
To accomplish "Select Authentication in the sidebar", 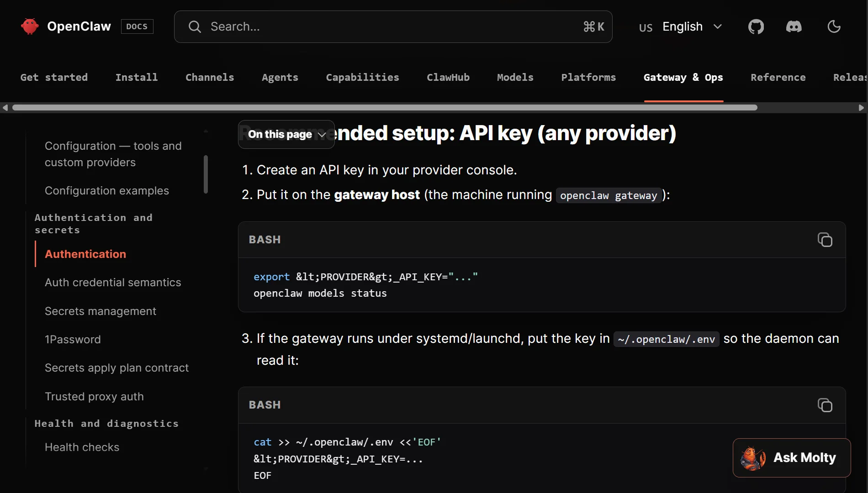I will 85,254.
